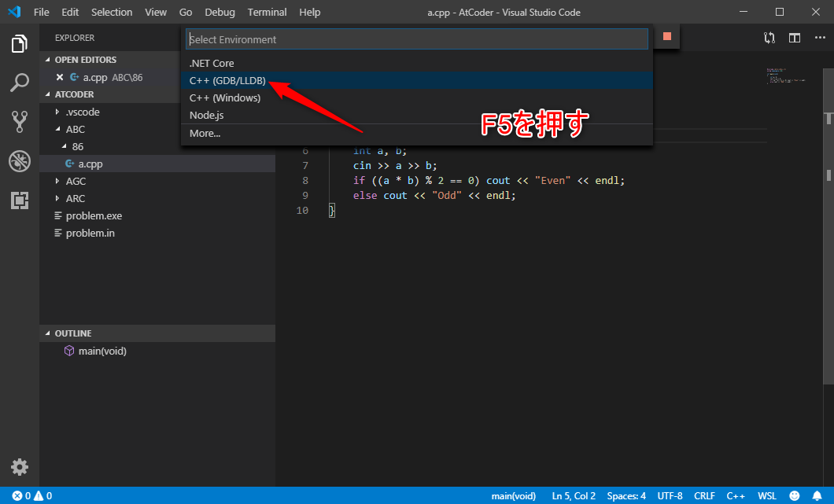
Task: Collapse the OPEN EDITORS section
Action: [48, 60]
